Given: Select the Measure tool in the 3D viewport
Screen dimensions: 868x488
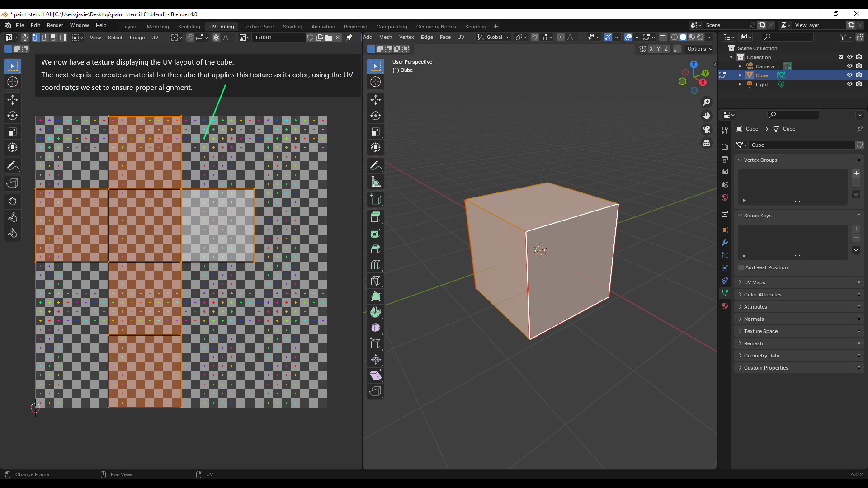Looking at the screenshot, I should coord(376,182).
